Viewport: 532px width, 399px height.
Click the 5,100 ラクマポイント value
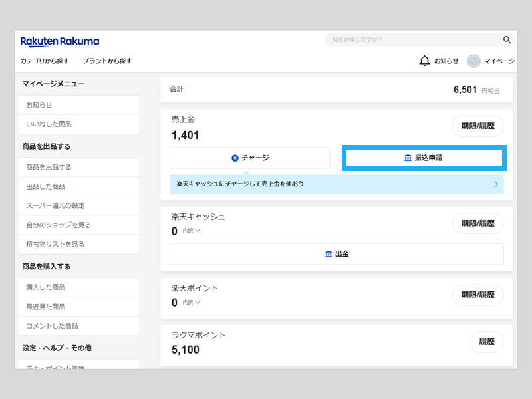click(x=186, y=350)
